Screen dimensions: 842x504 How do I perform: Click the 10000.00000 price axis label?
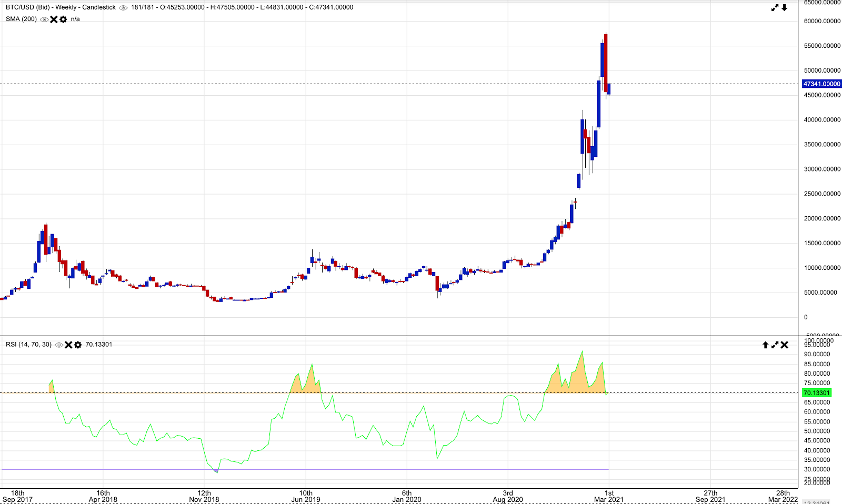(x=822, y=268)
